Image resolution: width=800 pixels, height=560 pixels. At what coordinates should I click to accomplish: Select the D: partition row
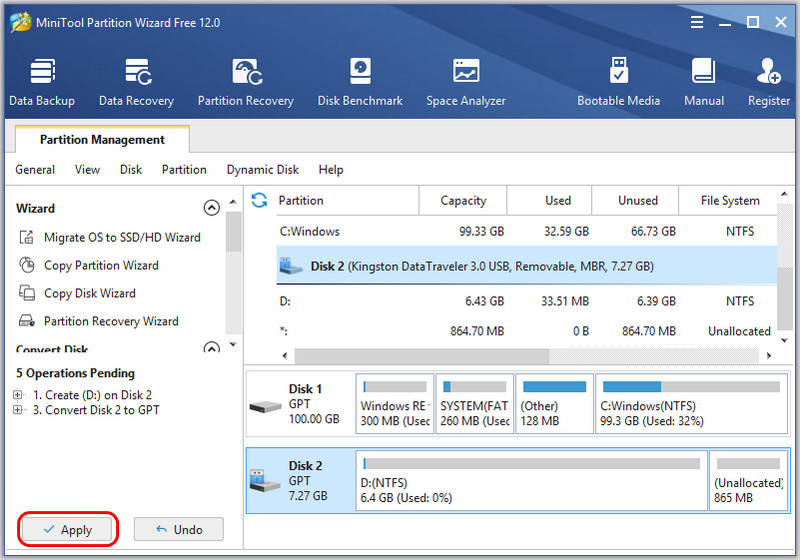tap(527, 301)
